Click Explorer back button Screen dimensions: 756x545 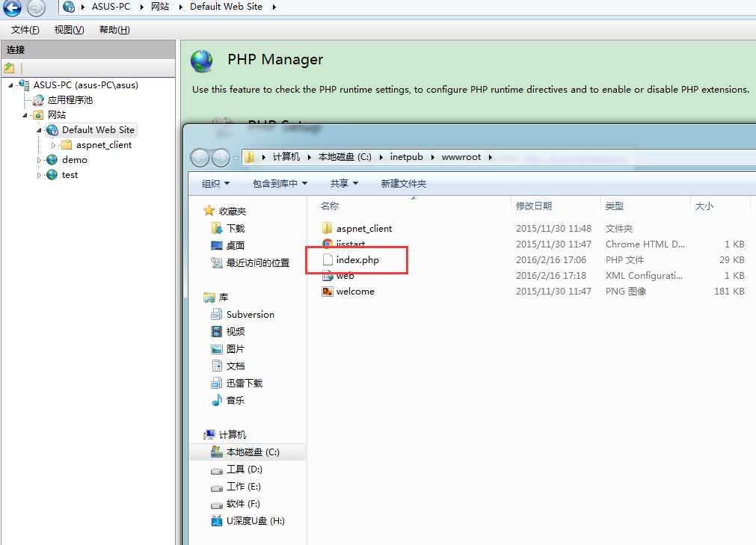[x=200, y=158]
